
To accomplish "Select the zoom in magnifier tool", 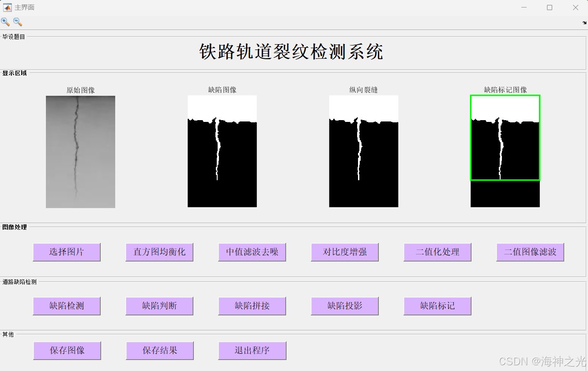I will click(x=6, y=22).
